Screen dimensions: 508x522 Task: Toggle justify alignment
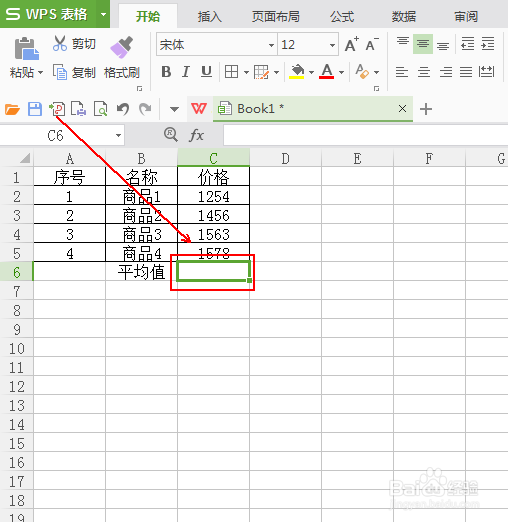pyautogui.click(x=466, y=72)
